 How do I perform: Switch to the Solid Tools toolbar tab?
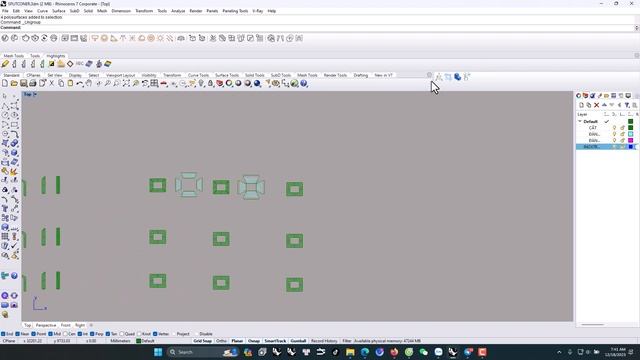(x=255, y=75)
